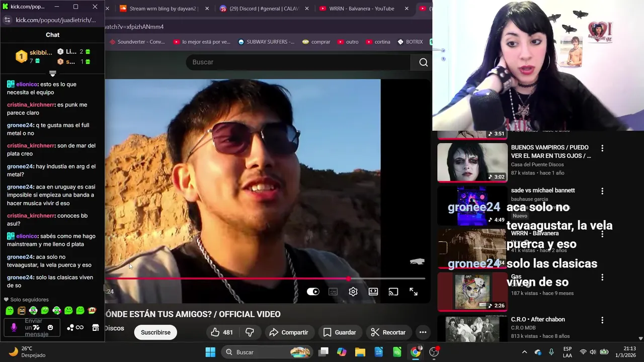The image size is (644, 362).
Task: Open the 7TV emote menu in chat
Action: (36, 327)
